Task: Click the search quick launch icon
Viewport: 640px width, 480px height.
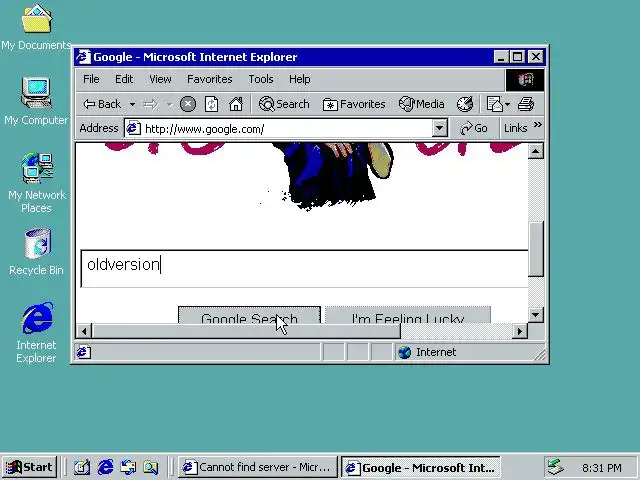Action: click(x=151, y=467)
